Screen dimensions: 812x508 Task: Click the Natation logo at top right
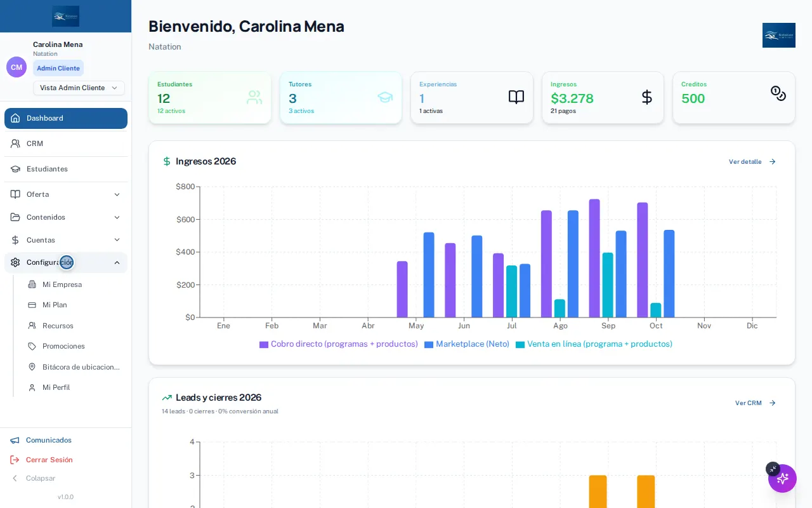click(779, 35)
